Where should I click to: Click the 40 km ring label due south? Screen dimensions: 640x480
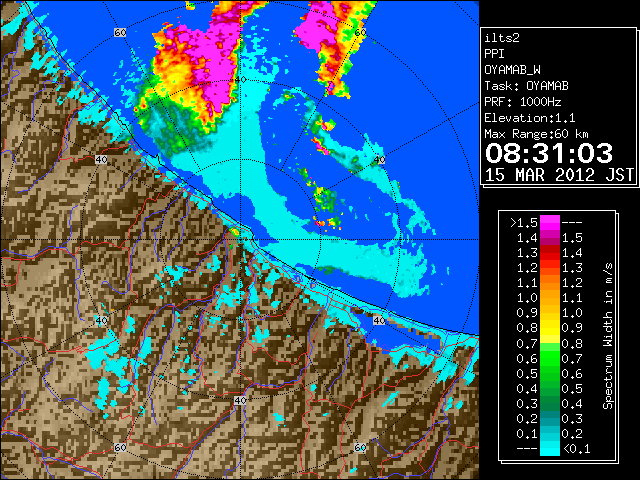[x=240, y=400]
